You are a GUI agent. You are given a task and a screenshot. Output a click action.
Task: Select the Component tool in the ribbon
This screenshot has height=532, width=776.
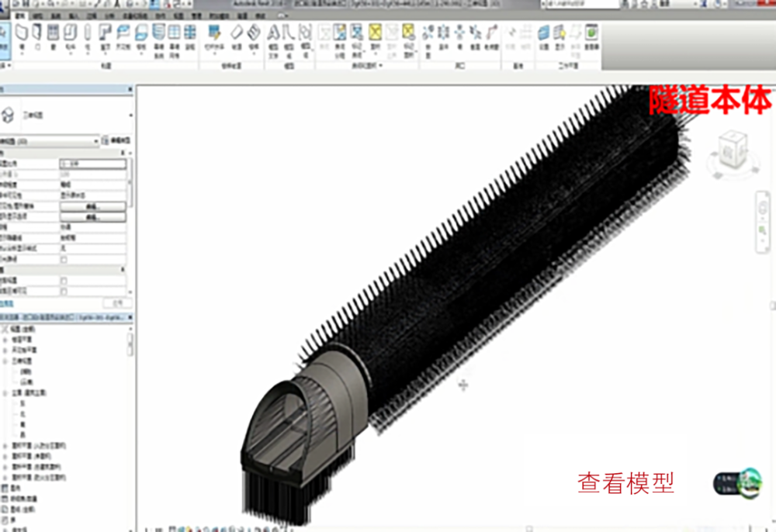pos(71,37)
